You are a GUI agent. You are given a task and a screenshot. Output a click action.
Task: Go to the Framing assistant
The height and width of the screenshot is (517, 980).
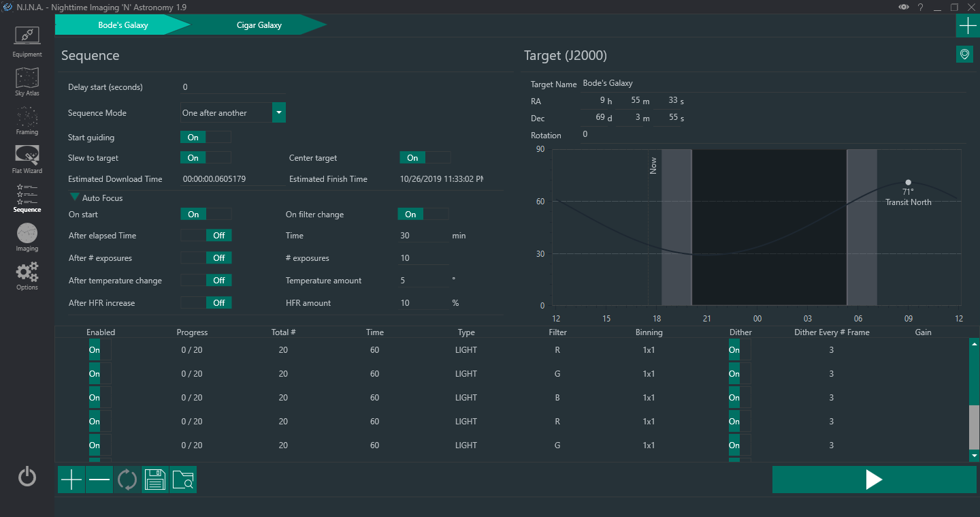point(27,121)
